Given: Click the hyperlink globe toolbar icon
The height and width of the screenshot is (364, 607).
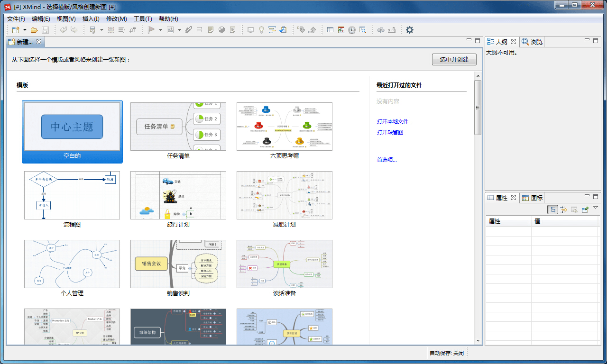Looking at the screenshot, I should tap(221, 30).
